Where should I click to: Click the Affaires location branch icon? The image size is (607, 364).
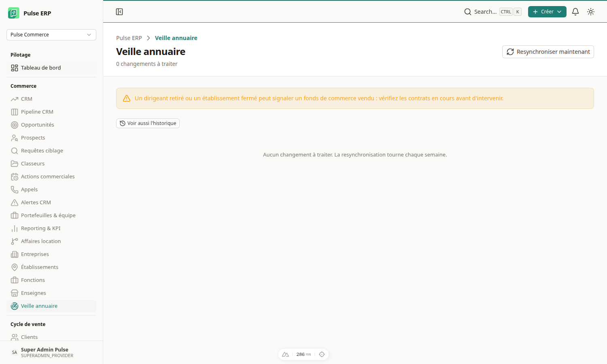(15, 241)
